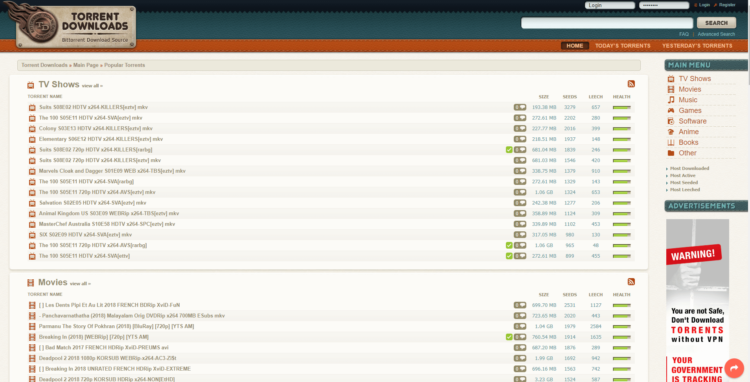This screenshot has height=382, width=750.
Task: Open Les Dents Pipi Et Au Lit torrent
Action: [x=110, y=306]
